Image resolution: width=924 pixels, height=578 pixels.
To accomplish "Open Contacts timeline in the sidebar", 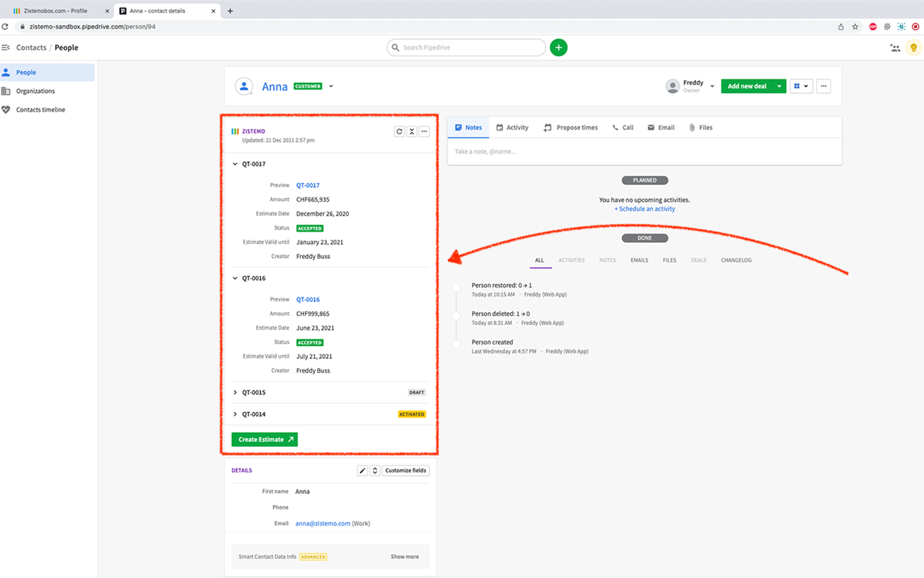I will tap(40, 110).
